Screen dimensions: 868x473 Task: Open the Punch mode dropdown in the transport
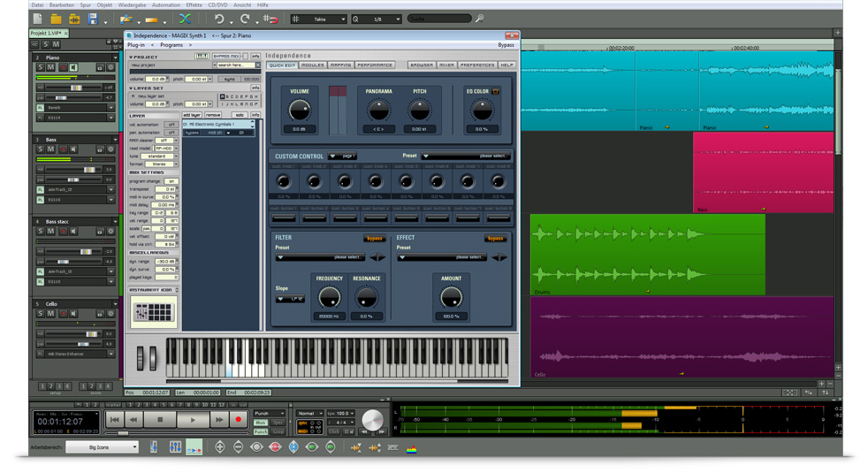270,413
